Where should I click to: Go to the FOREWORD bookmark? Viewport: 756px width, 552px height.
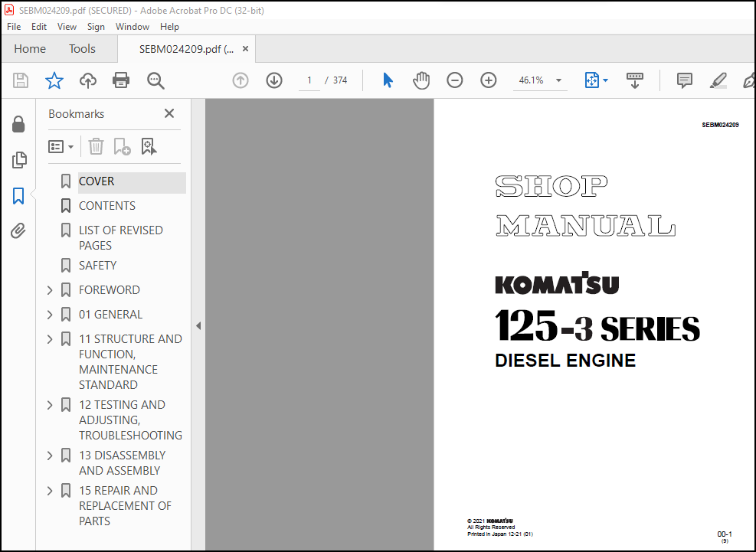tap(110, 289)
